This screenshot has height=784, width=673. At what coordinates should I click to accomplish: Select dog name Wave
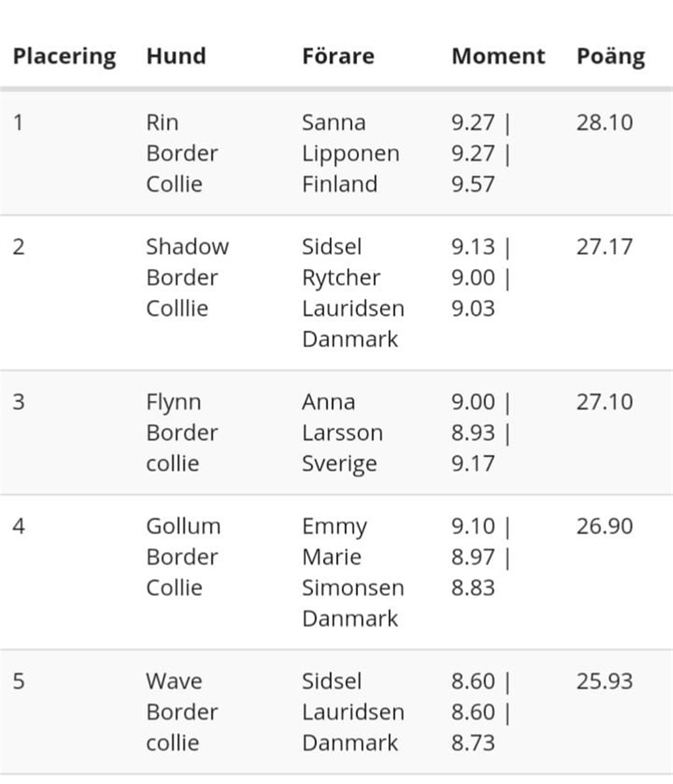(x=174, y=681)
